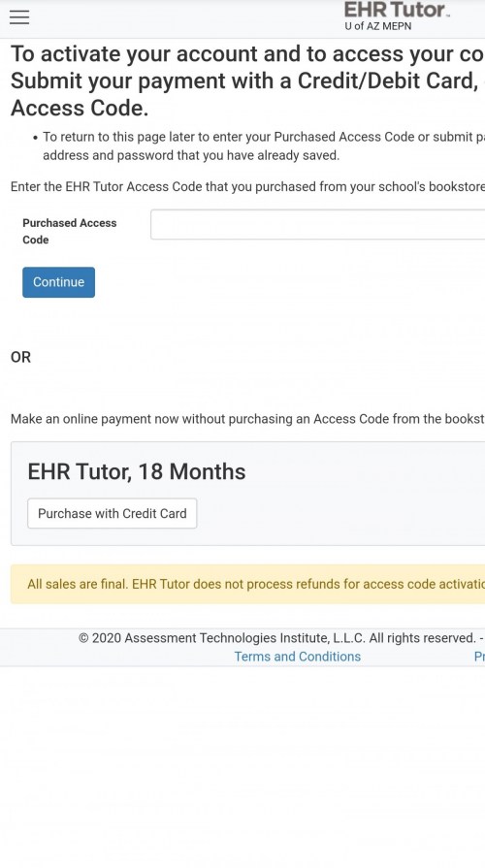
Task: Click the Enter the EHR Tutor Access Code instruction
Action: (247, 186)
